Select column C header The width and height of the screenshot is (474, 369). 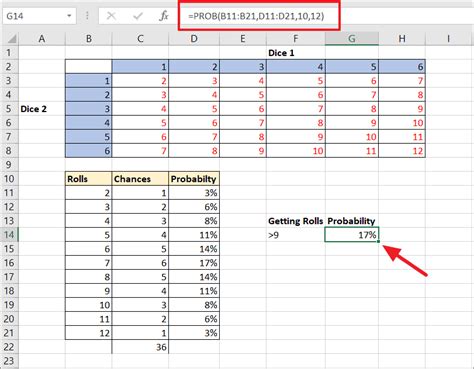click(140, 39)
